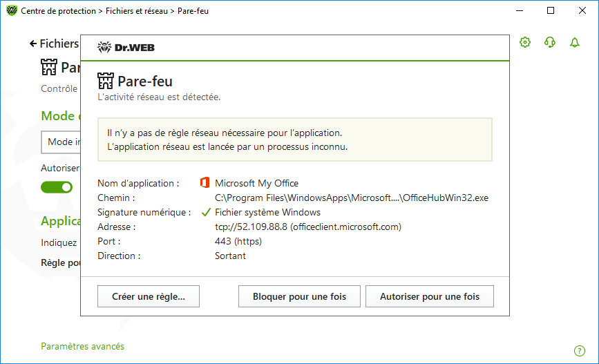Open support via the headset icon
Screen dimensions: 599x364
[550, 42]
